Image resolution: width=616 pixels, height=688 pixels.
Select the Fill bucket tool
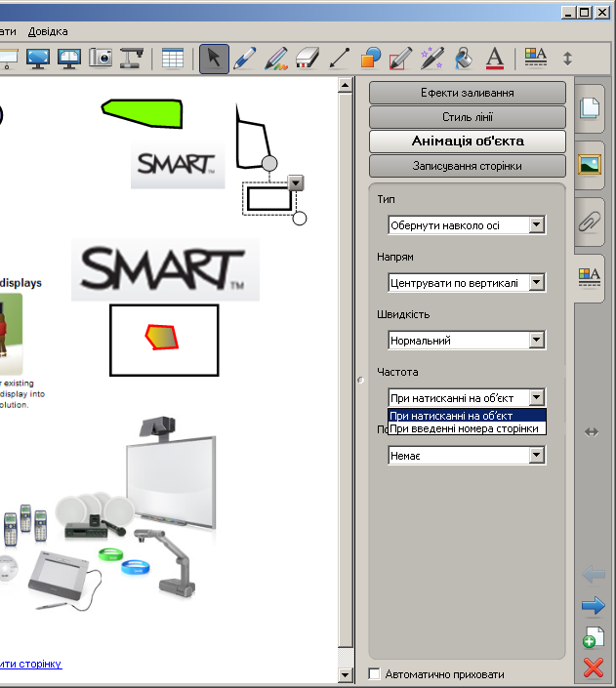point(463,59)
